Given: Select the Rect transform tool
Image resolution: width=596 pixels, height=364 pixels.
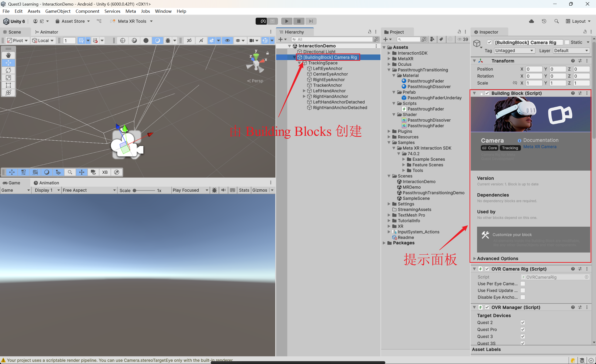Looking at the screenshot, I should tap(8, 85).
